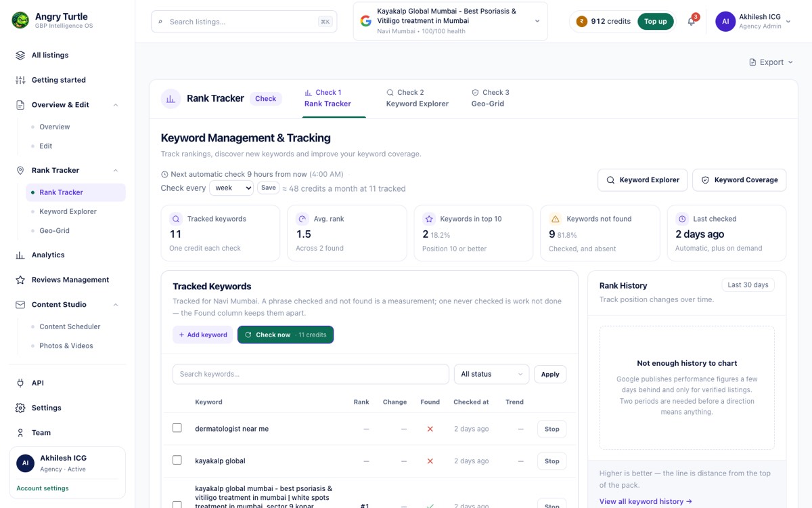The height and width of the screenshot is (508, 812).
Task: Click the Analytics bar chart icon
Action: coord(20,255)
